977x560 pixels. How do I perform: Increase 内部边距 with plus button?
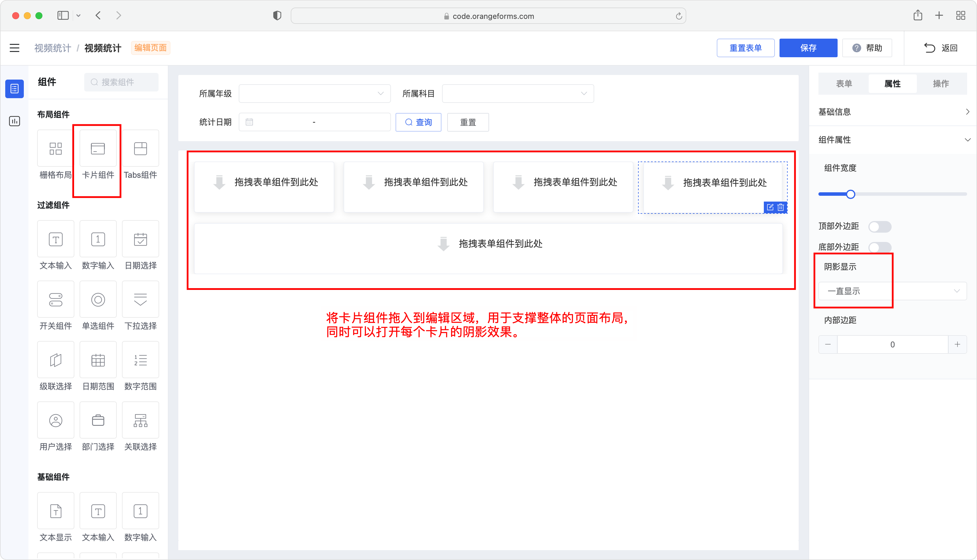point(957,344)
